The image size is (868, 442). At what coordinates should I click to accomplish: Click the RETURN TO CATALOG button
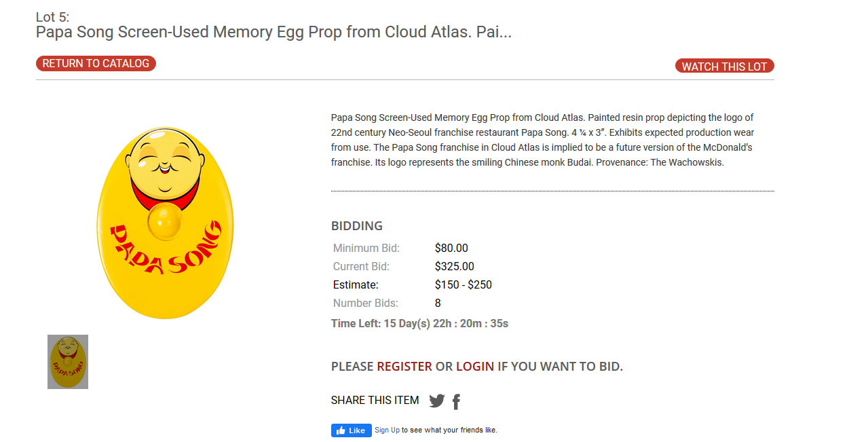[96, 63]
